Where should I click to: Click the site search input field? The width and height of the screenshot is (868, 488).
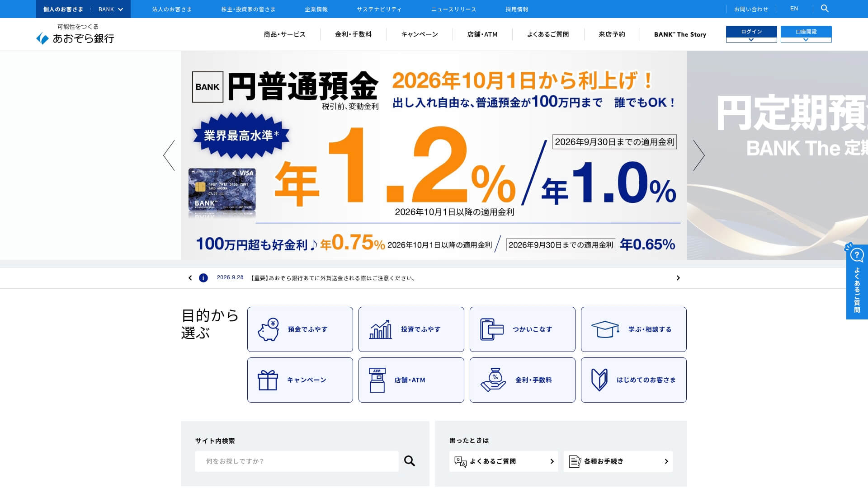[297, 461]
